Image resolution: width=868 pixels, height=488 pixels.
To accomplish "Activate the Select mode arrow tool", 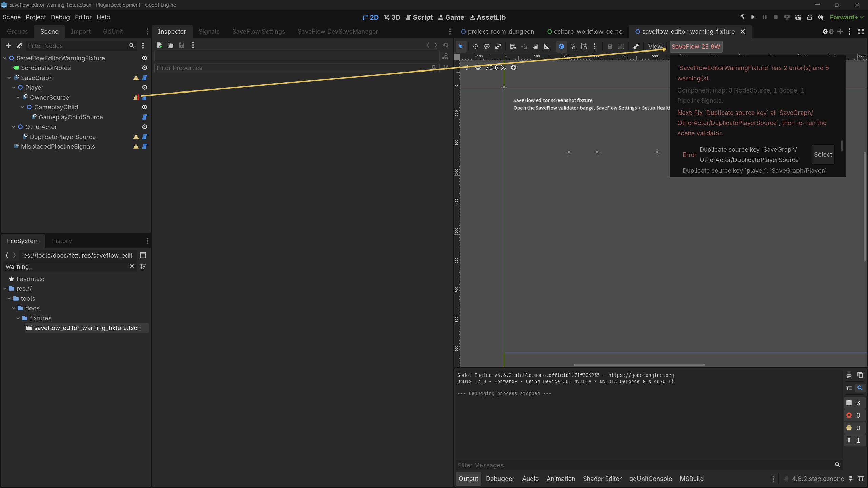I will [461, 47].
